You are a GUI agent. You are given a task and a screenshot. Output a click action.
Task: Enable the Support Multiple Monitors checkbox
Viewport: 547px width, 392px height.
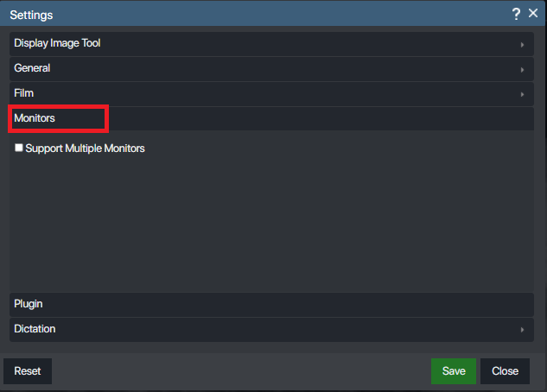(19, 149)
